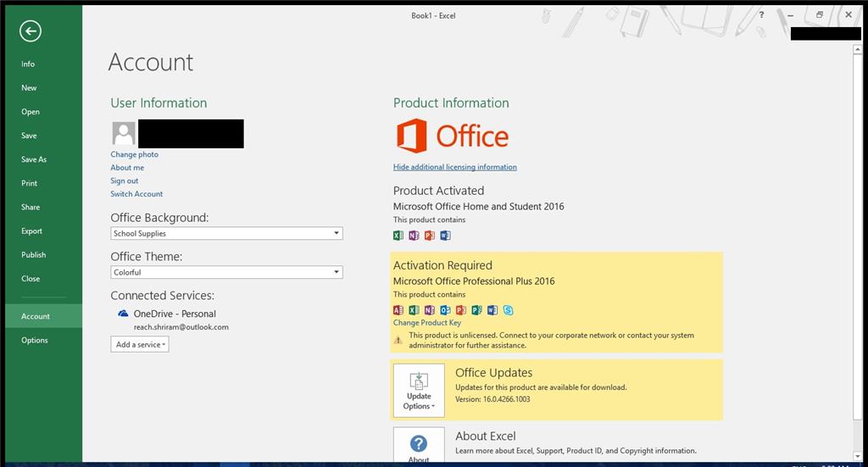The image size is (868, 467).
Task: Click PowerPoint icon under Professional Plus 2016
Action: pyautogui.click(x=460, y=310)
